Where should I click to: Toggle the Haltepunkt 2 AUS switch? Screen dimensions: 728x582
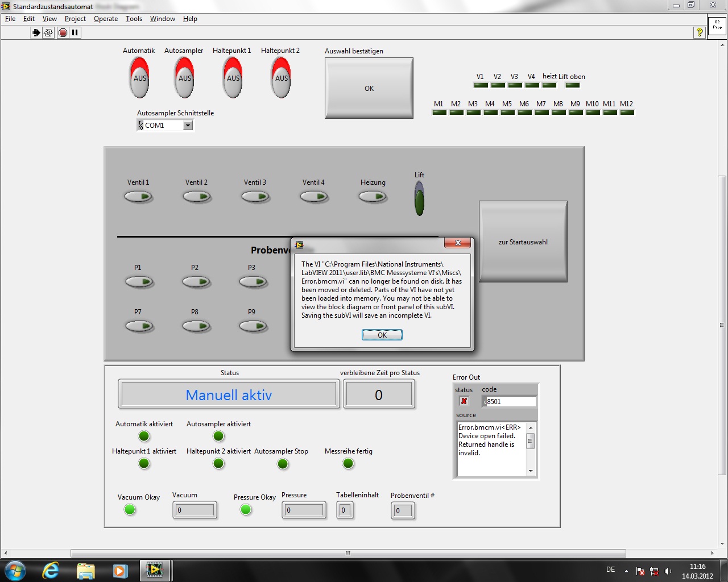(282, 77)
